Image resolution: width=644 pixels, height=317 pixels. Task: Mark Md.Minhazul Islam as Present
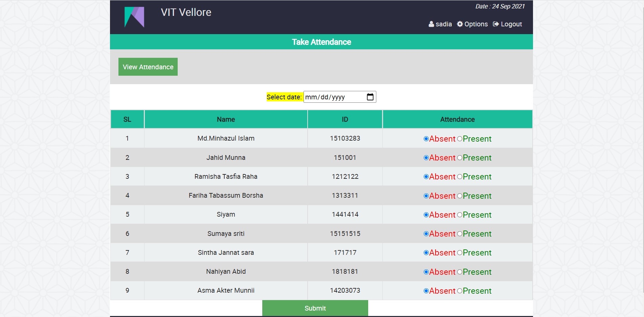point(460,139)
